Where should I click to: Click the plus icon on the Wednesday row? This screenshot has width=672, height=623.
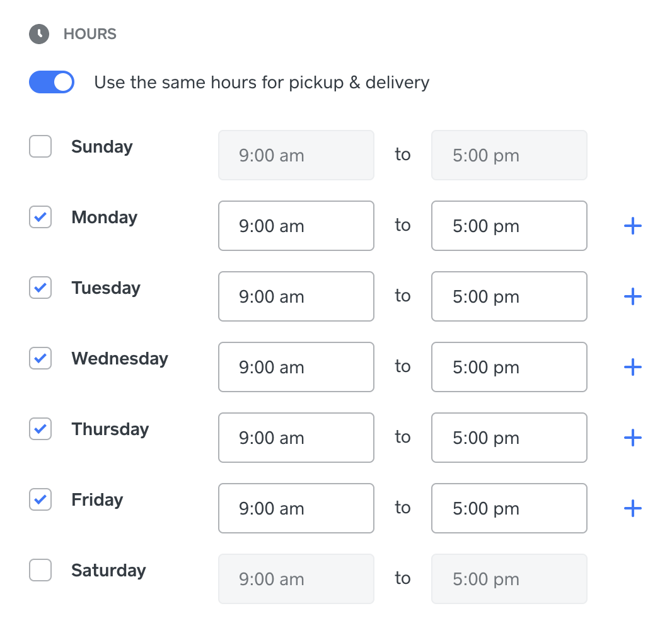click(x=632, y=366)
